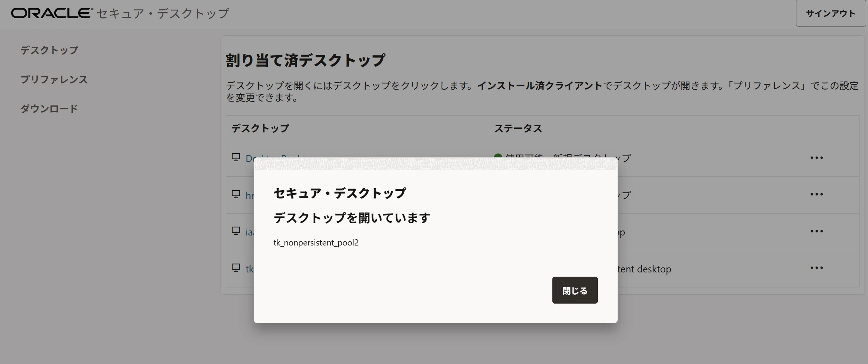Screen dimensions: 868x364
Task: Click the セキュア・デスクトップ product name in the header
Action: (x=163, y=13)
